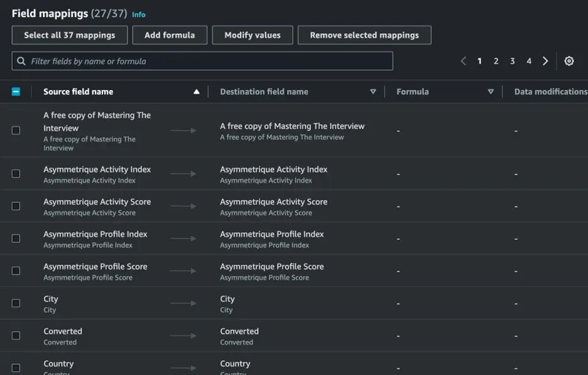Open Modify values

[253, 35]
